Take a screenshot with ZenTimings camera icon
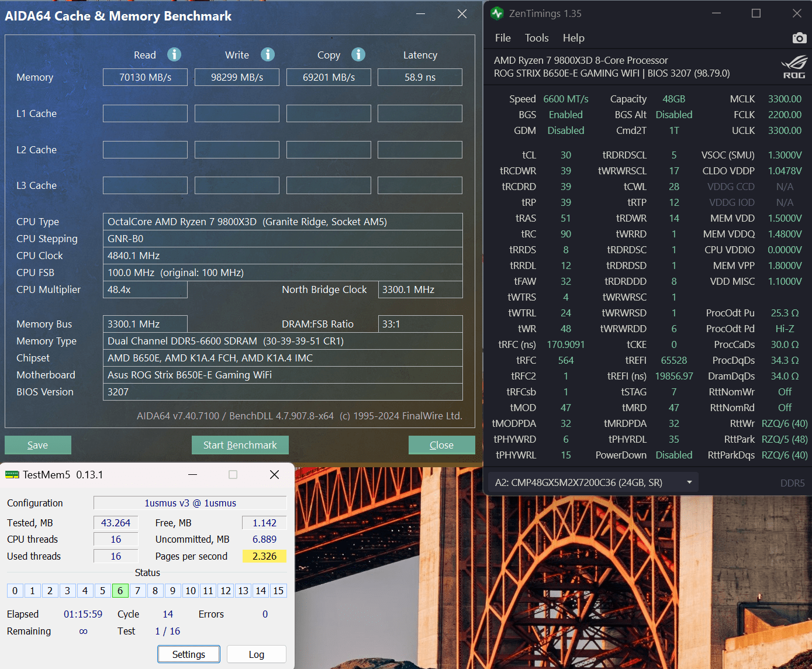 click(x=799, y=38)
